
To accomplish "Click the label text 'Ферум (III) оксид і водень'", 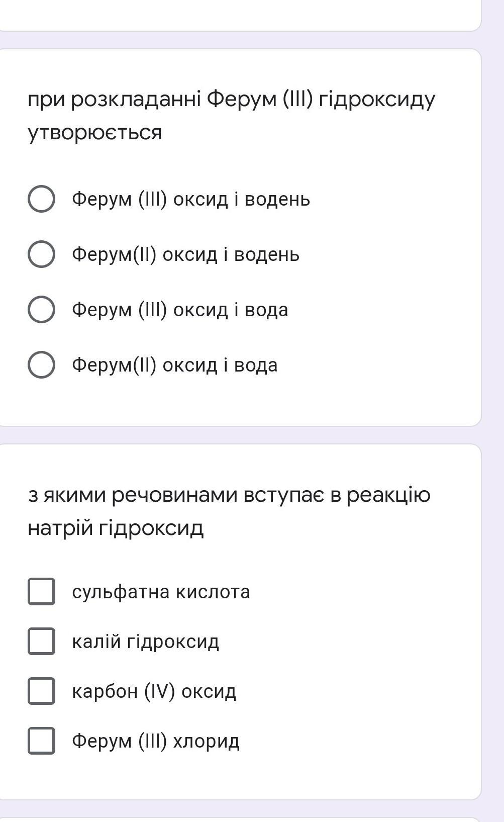I will (x=191, y=199).
